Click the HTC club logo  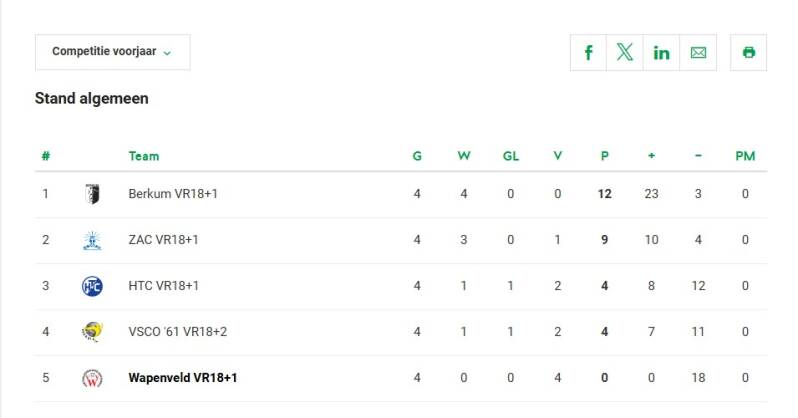point(92,286)
